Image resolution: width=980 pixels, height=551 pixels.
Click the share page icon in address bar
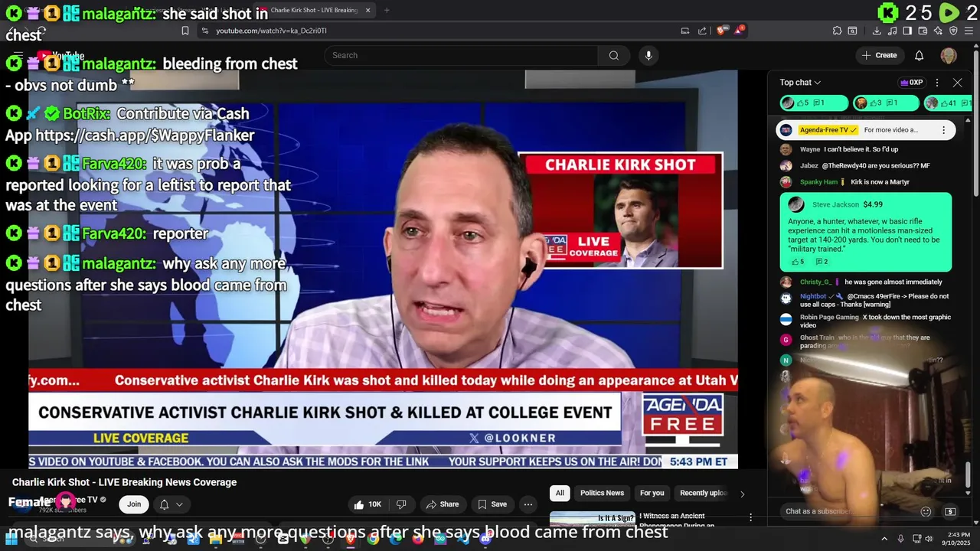[702, 31]
